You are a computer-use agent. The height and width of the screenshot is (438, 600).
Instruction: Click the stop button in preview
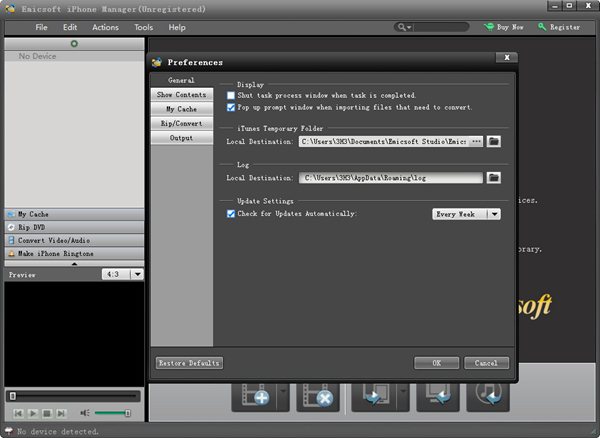tap(47, 413)
